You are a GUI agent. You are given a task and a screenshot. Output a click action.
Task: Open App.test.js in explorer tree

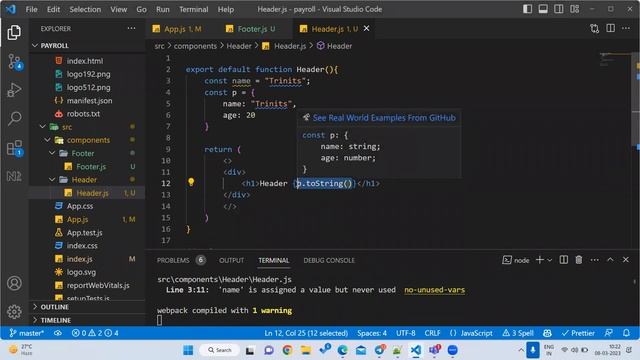click(x=84, y=232)
